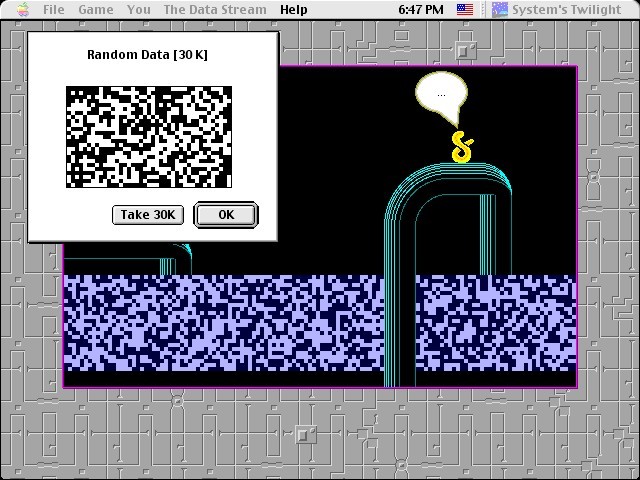Open The Data Stream menu

215,9
